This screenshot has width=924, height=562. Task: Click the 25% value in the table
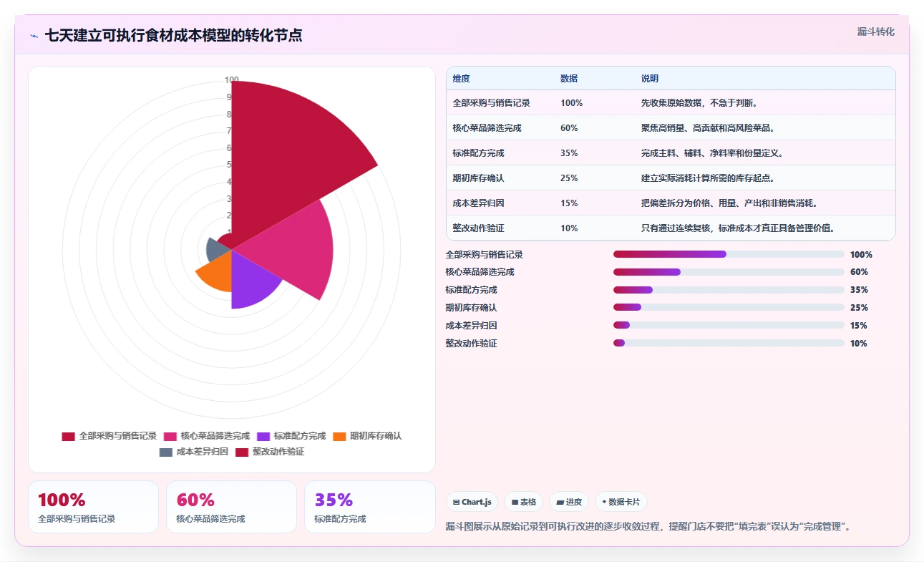pos(569,178)
